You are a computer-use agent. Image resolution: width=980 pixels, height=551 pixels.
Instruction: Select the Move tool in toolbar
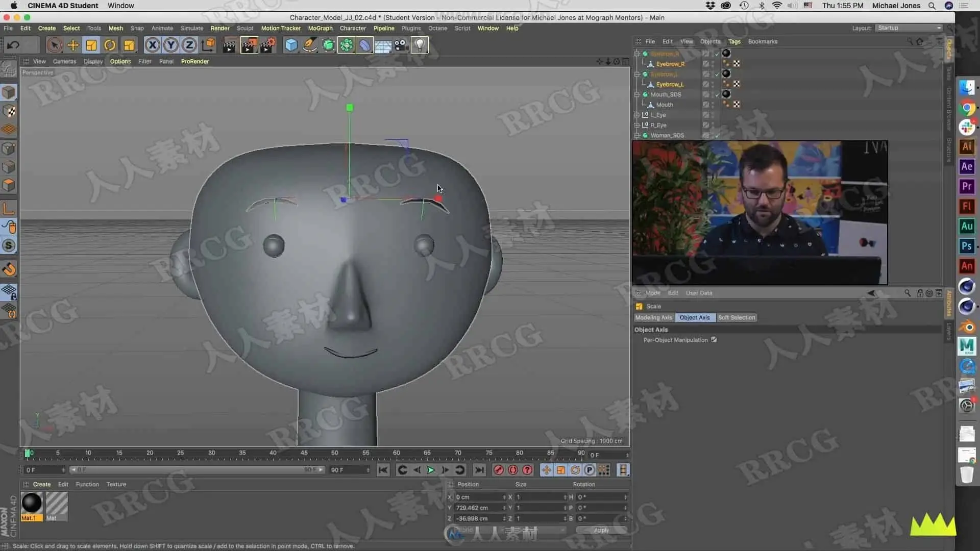[x=73, y=45]
